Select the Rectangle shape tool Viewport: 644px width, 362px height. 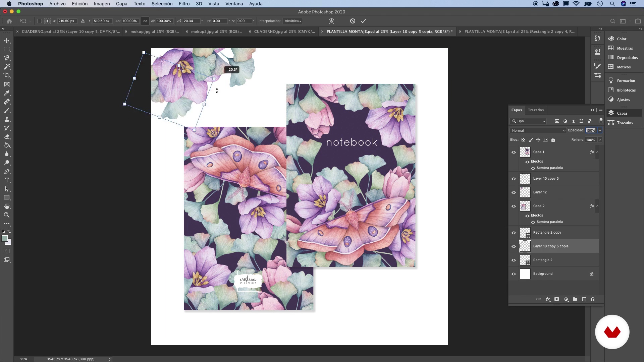pyautogui.click(x=7, y=197)
